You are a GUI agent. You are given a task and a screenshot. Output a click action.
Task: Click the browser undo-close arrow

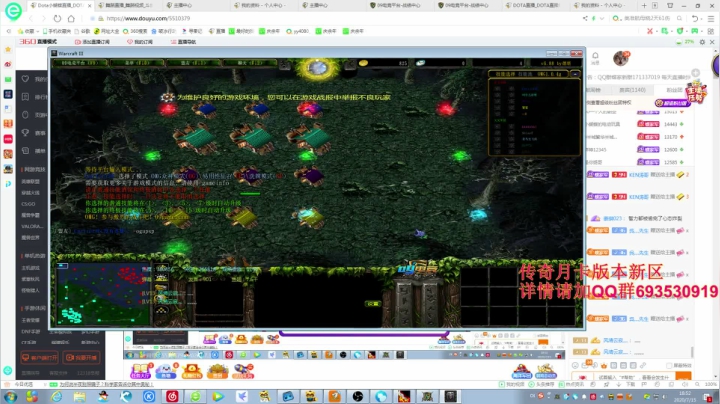(695, 19)
